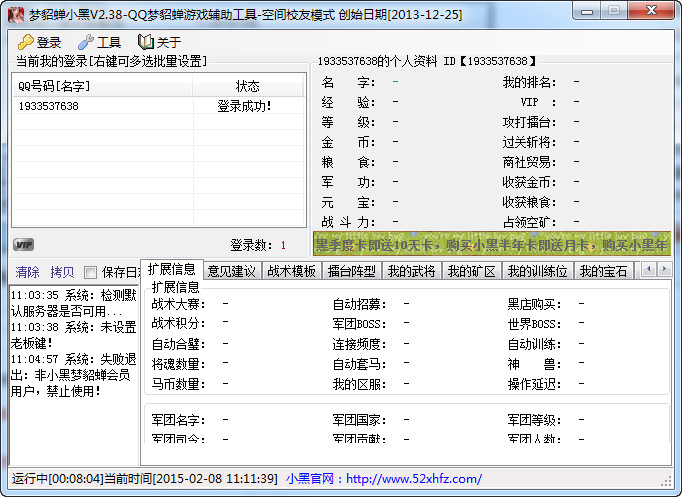Click log entry 失败退出 message
Screen dimensions: 682x497
click(73, 375)
